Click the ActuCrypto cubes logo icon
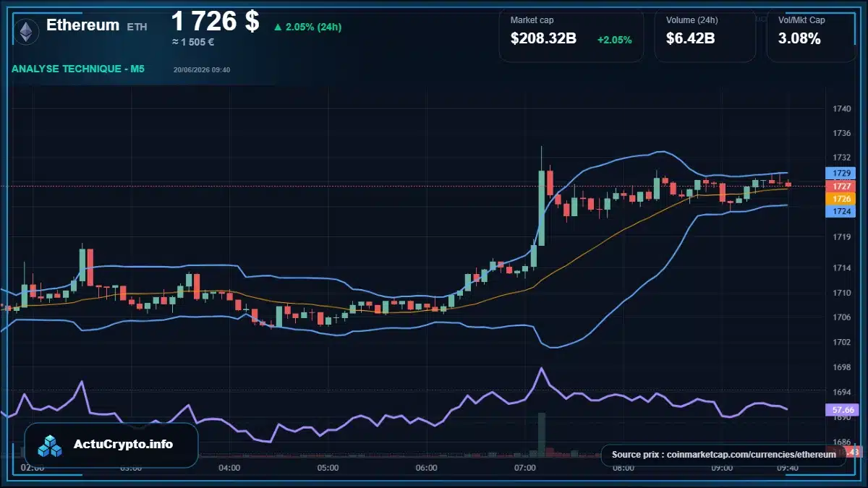868x488 pixels. [x=51, y=445]
